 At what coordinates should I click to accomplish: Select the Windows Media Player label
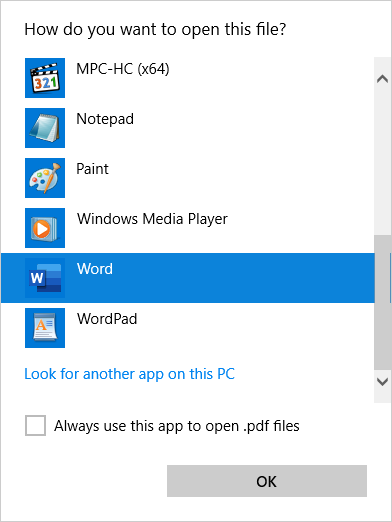point(152,219)
